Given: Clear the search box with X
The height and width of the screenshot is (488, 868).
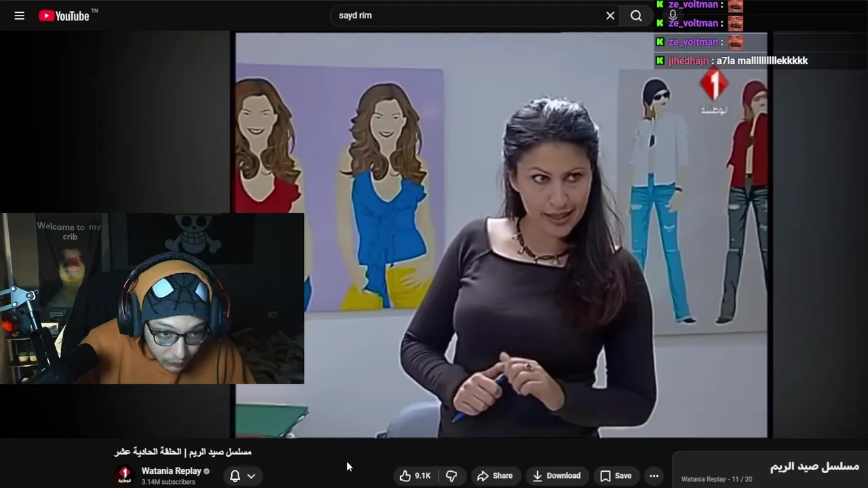Looking at the screenshot, I should point(610,16).
